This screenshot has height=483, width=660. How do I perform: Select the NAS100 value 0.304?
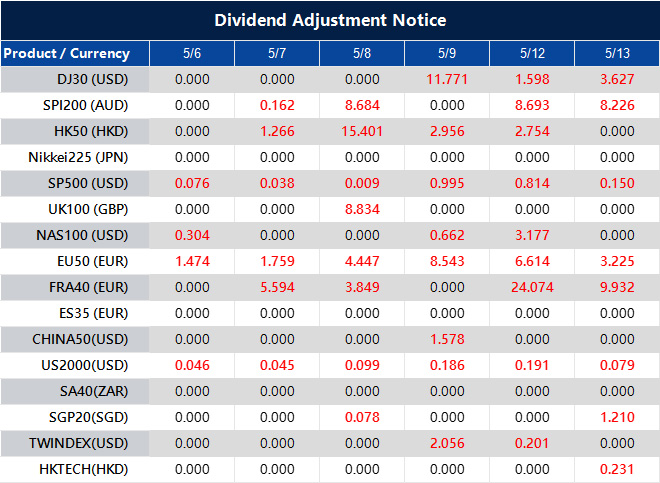(192, 235)
